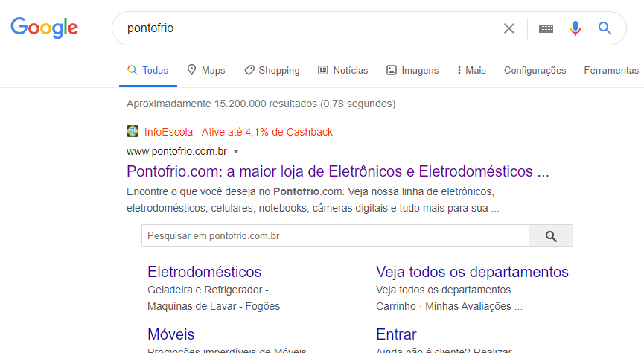644x353 pixels.
Task: Click the www.pontofrio.com.br URL text
Action: point(176,152)
